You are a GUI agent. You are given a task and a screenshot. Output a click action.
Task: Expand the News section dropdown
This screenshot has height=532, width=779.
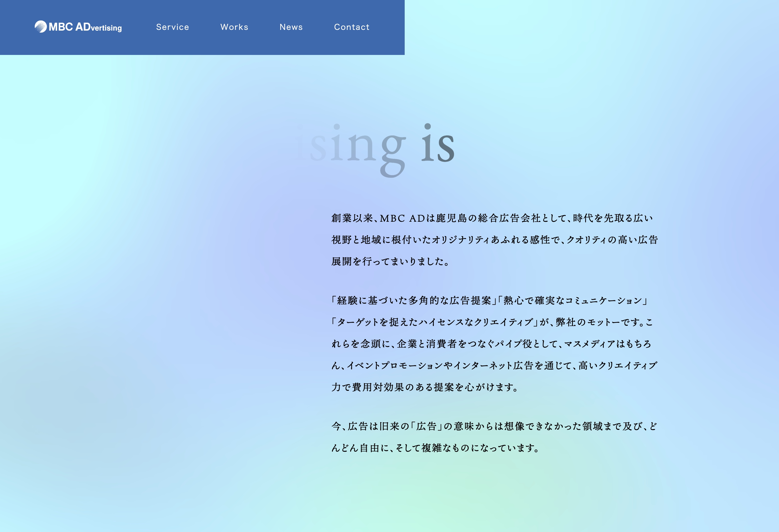point(291,27)
